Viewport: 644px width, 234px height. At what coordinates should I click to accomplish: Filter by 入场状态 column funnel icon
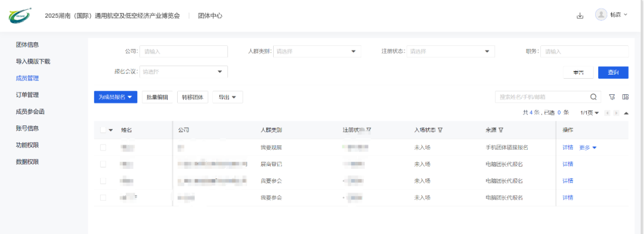[440, 130]
